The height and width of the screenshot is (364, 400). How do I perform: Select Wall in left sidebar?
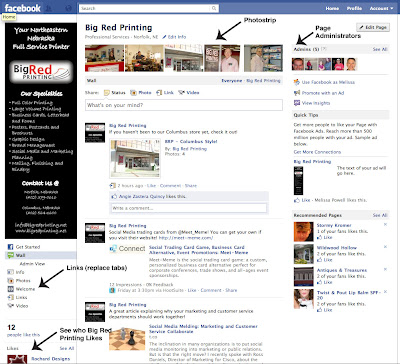coord(41,255)
